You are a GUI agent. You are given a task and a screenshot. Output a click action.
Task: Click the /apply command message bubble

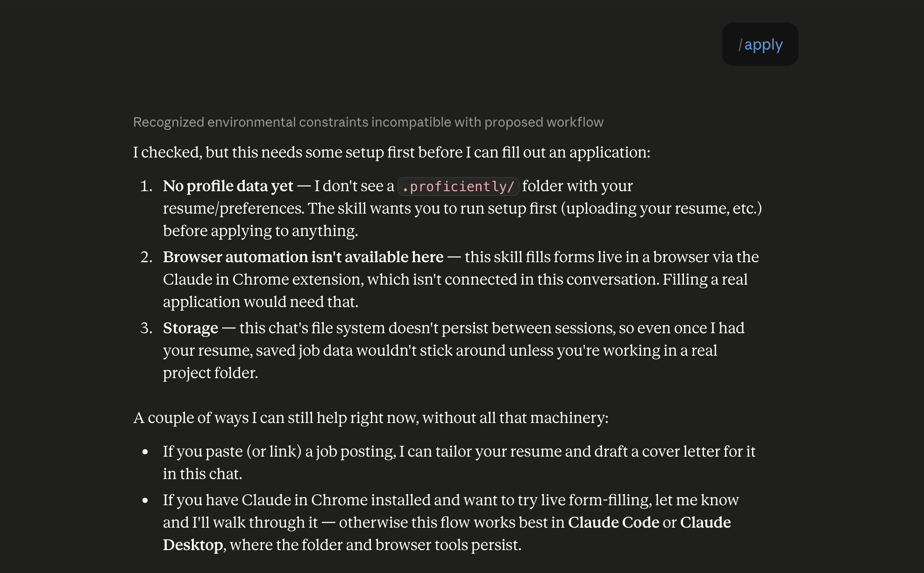pyautogui.click(x=760, y=44)
